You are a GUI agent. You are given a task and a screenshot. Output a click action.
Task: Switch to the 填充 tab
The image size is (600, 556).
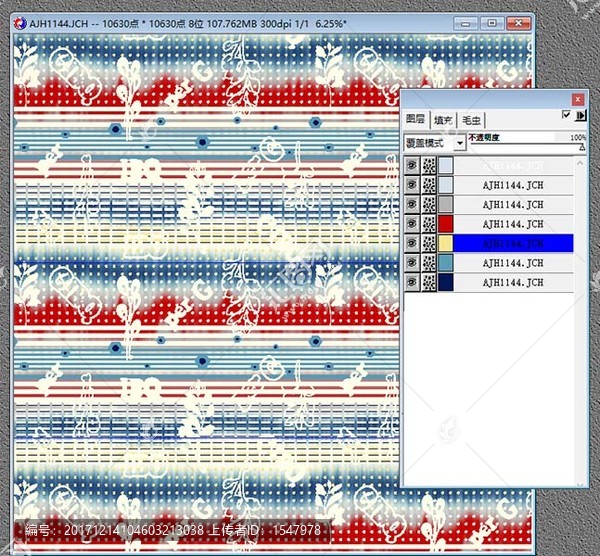click(443, 121)
